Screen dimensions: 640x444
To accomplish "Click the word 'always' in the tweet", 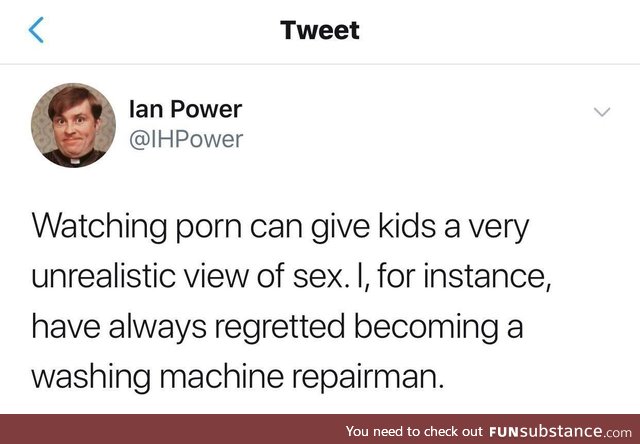I will (158, 328).
